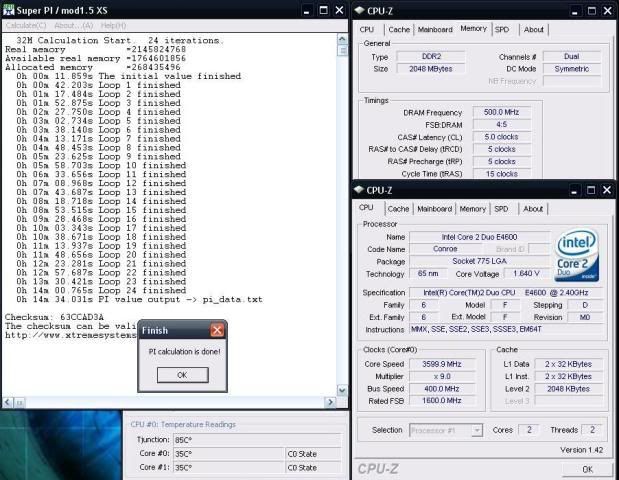619x480 pixels.
Task: Minimize the Super PI window
Action: 307,10
